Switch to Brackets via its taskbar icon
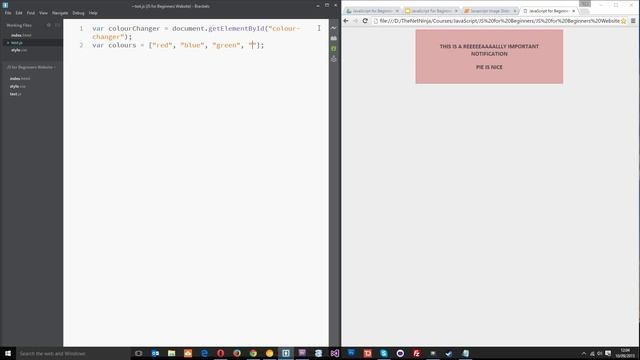The width and height of the screenshot is (640, 360). coord(286,353)
